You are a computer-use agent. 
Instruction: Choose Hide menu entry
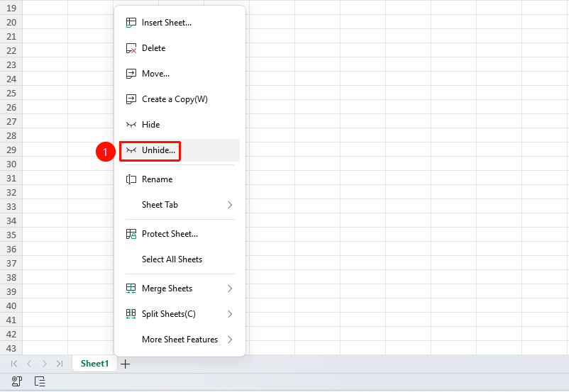(x=179, y=125)
